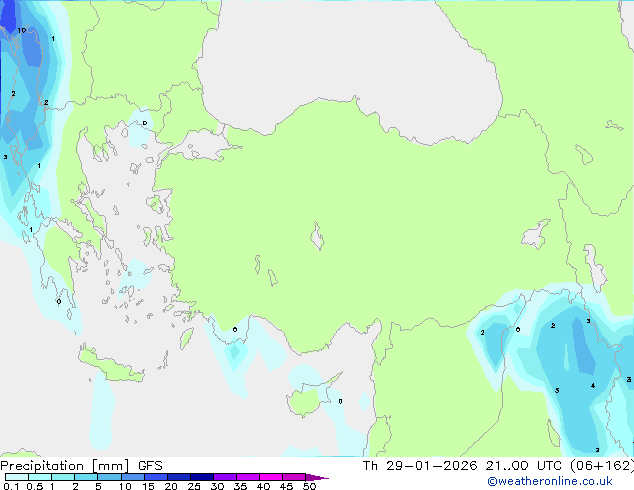Click the 0.5–1 mm legend color box
This screenshot has width=634, height=490.
(x=40, y=477)
